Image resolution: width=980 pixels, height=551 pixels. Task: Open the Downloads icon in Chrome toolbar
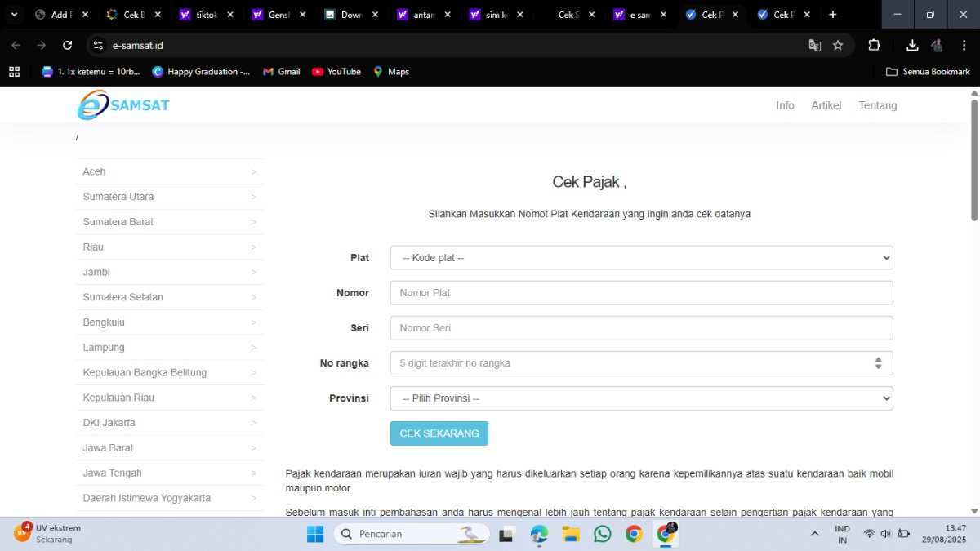(912, 46)
